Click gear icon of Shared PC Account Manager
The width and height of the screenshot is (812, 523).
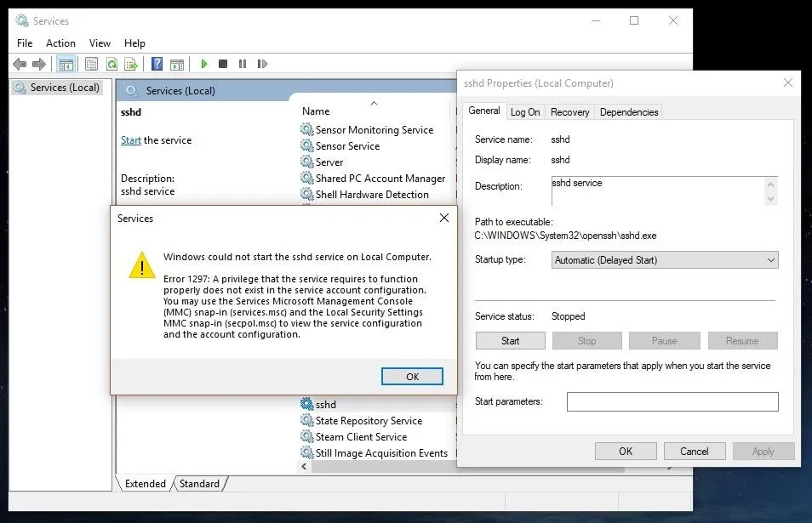coord(307,178)
